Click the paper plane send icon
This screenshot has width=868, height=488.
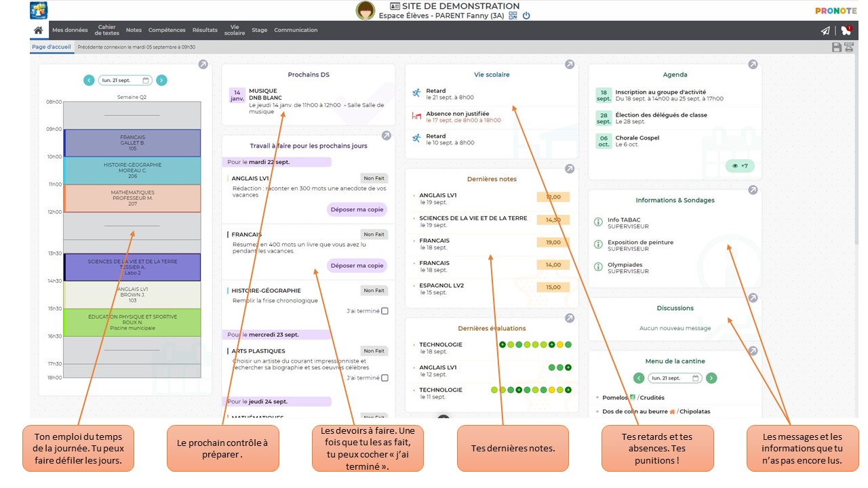coord(825,30)
